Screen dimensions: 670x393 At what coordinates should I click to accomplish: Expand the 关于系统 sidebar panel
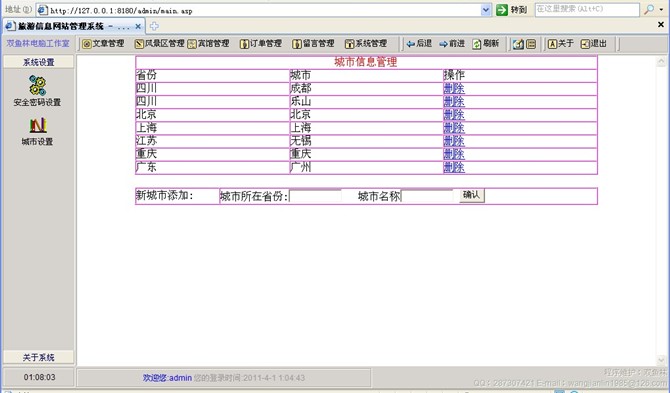click(x=38, y=358)
